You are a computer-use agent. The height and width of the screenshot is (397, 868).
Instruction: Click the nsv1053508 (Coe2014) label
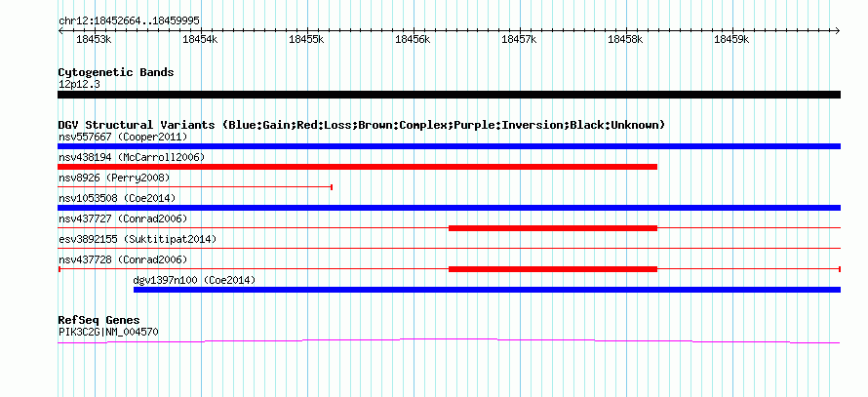[x=117, y=198]
